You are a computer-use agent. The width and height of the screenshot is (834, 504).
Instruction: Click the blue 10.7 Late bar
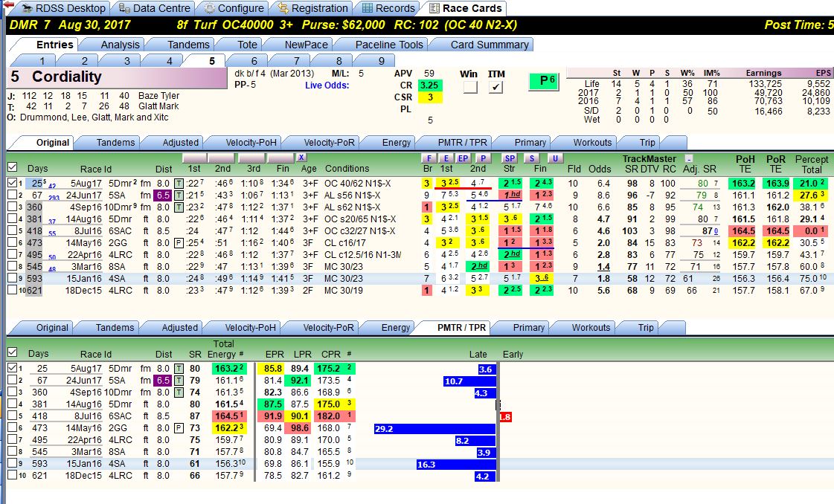pos(469,381)
